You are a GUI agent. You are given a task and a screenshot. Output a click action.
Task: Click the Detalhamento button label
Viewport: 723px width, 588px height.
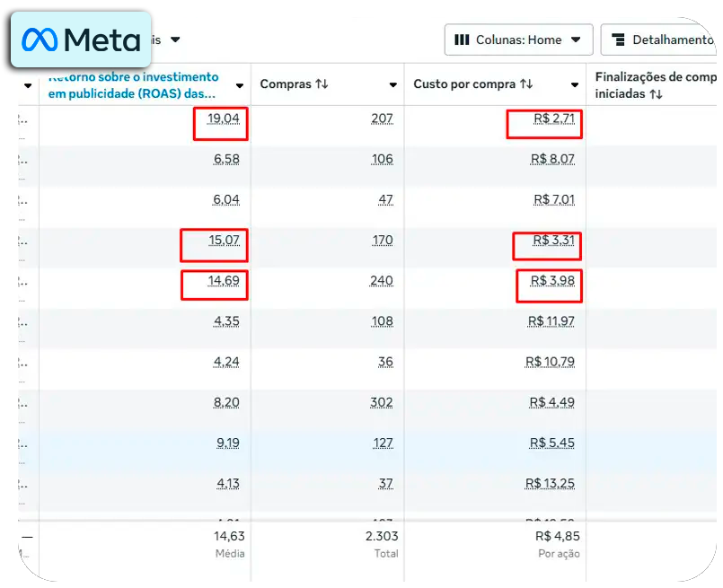(672, 39)
